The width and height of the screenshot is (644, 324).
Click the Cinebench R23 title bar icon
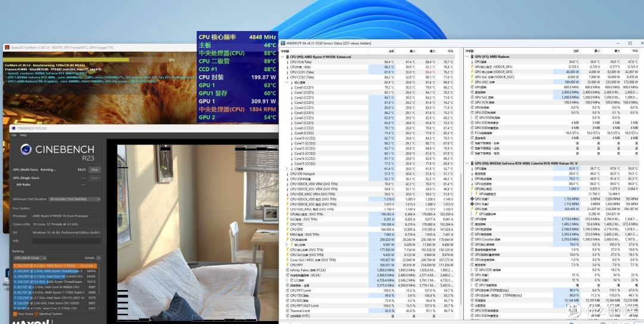click(14, 128)
